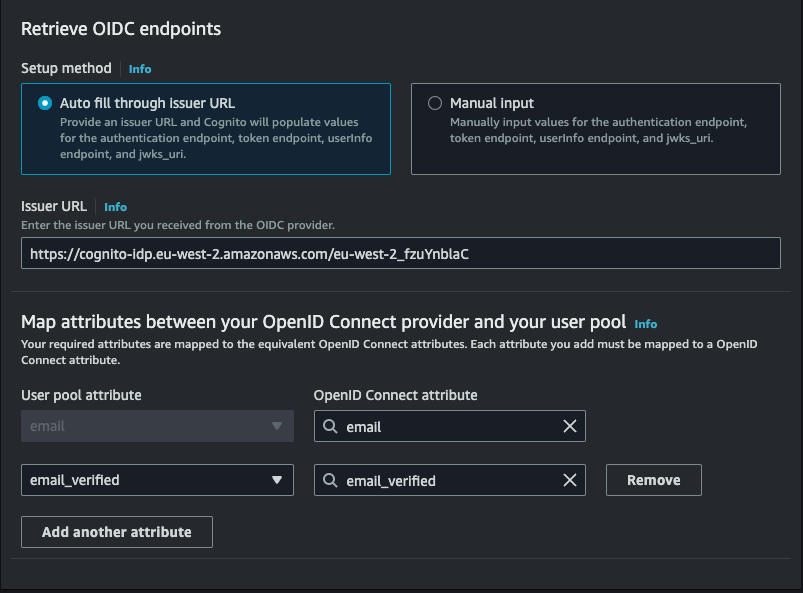Click the search magnifier in the email attribute box
The image size is (803, 593).
(329, 426)
